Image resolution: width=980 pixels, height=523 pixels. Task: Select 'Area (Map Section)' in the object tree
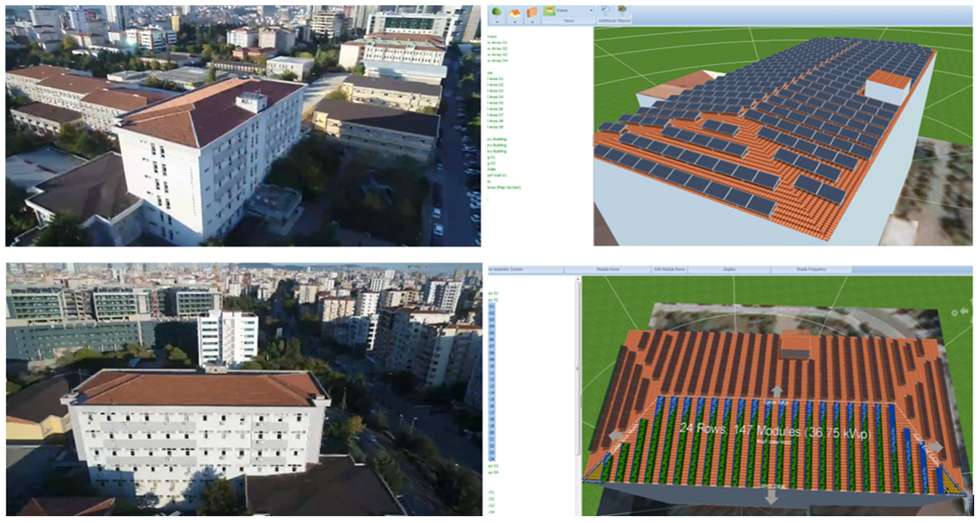pyautogui.click(x=504, y=187)
